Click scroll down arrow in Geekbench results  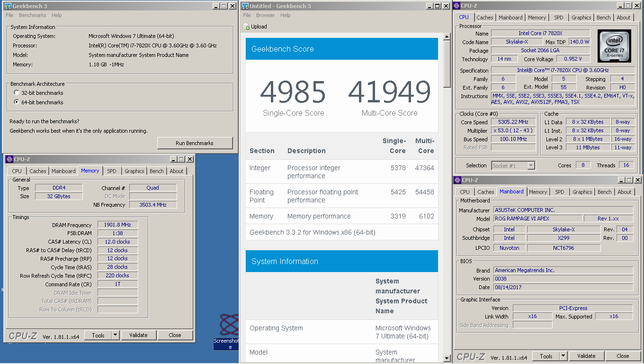[x=447, y=358]
